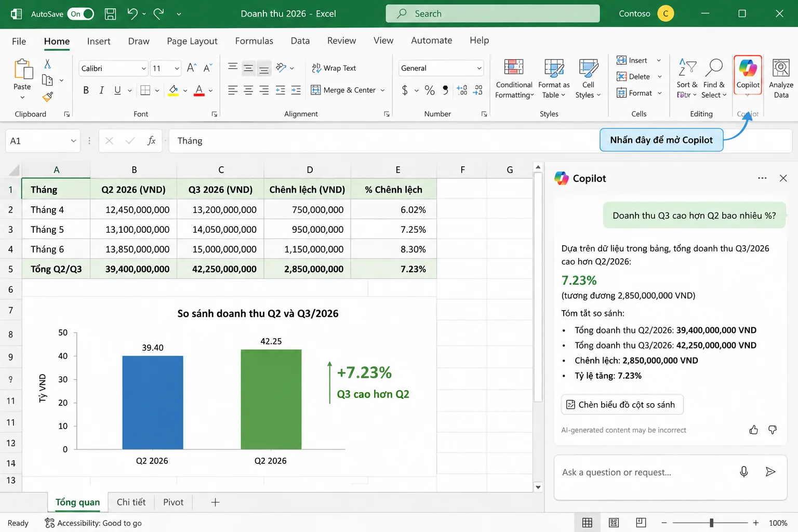
Task: Give thumbs up to Copilot response
Action: click(x=753, y=430)
